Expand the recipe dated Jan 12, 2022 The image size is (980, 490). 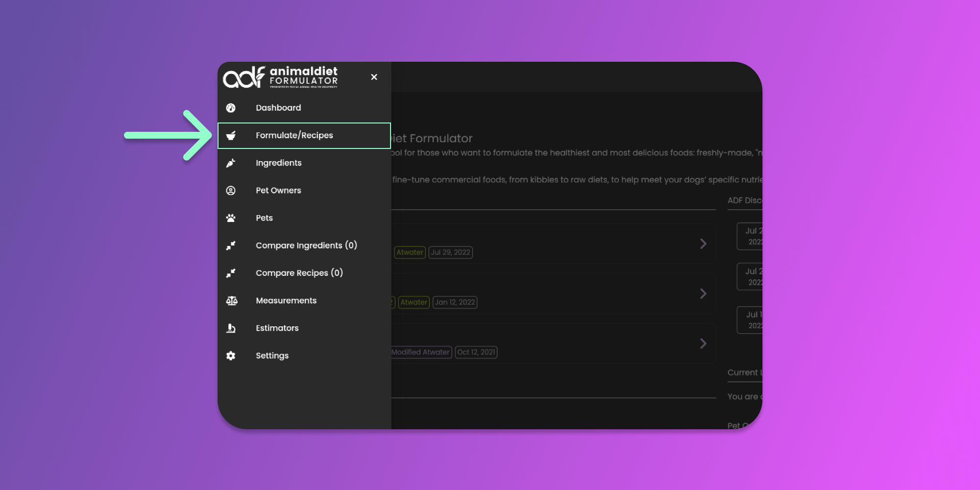point(703,294)
